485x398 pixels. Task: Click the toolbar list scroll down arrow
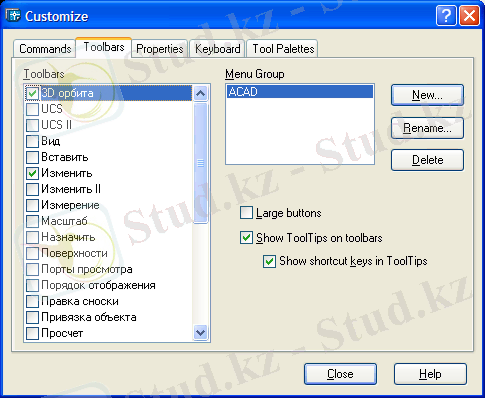point(200,332)
